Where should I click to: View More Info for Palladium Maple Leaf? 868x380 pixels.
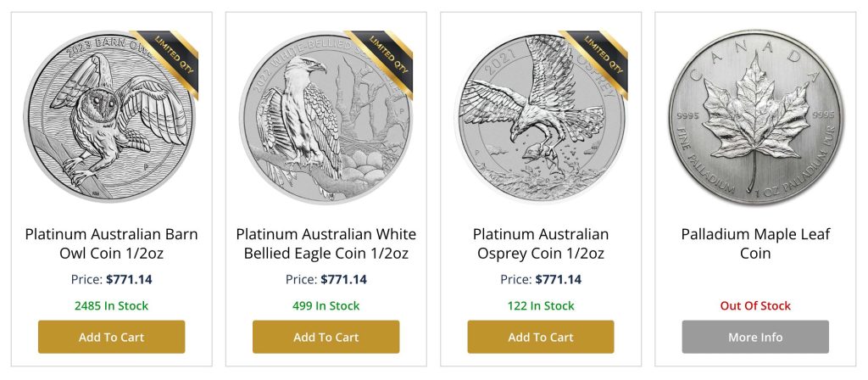(x=755, y=337)
